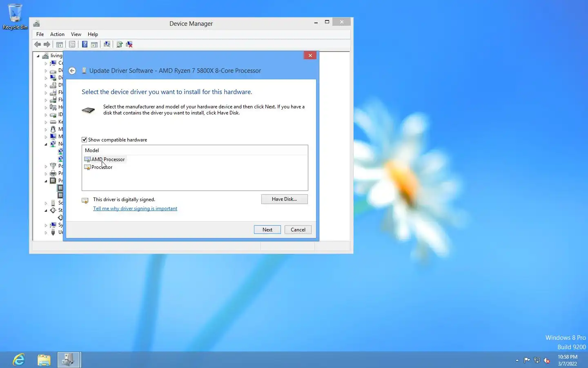Image resolution: width=588 pixels, height=368 pixels.
Task: Open the View menu
Action: point(76,34)
